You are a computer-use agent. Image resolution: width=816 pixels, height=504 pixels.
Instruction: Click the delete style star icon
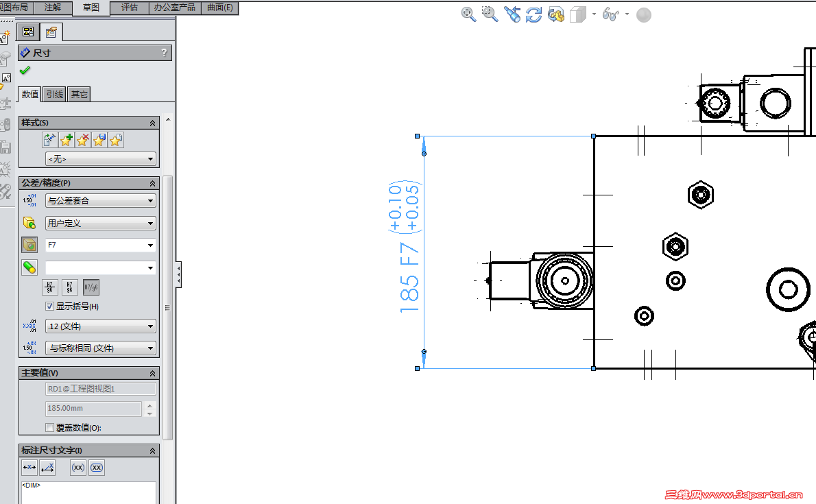pos(83,139)
